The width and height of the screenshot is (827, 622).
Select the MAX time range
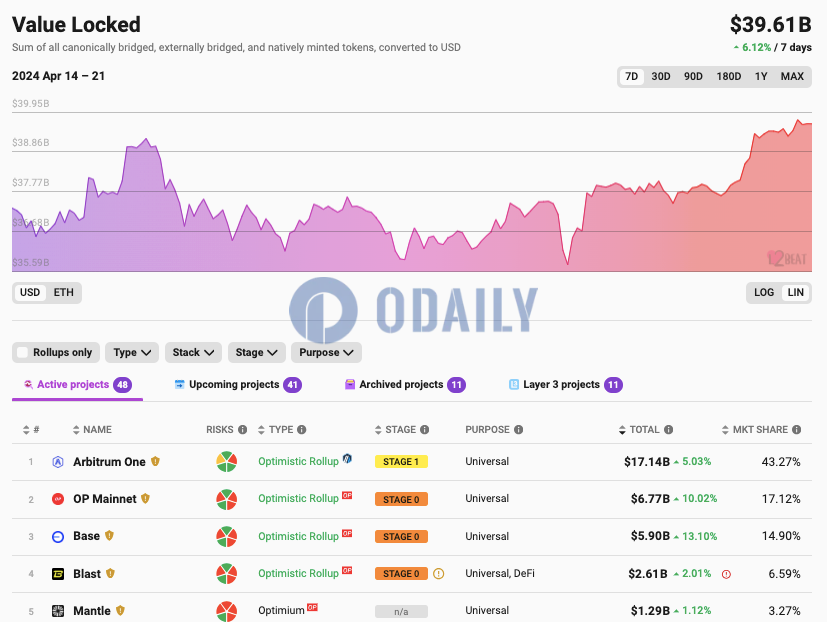pyautogui.click(x=792, y=76)
